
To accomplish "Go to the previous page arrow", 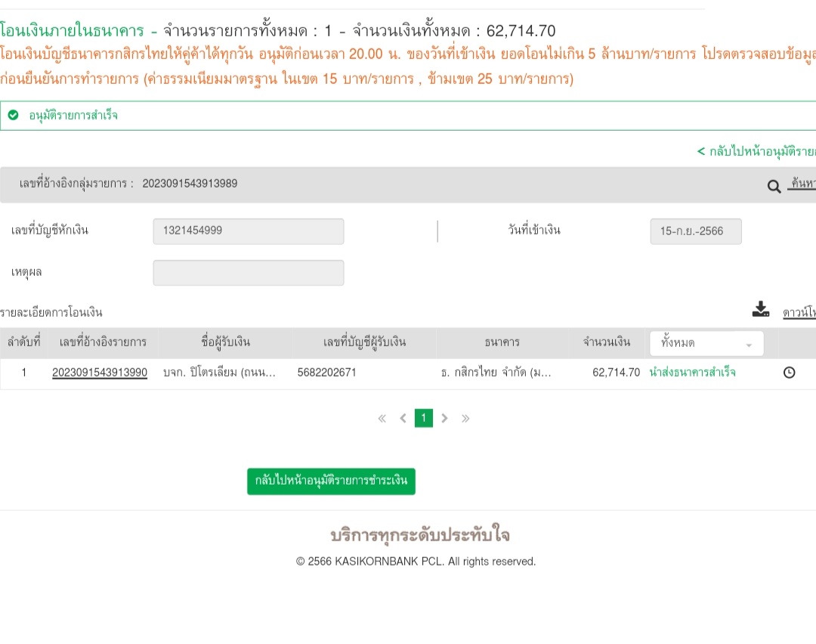I will tap(403, 418).
